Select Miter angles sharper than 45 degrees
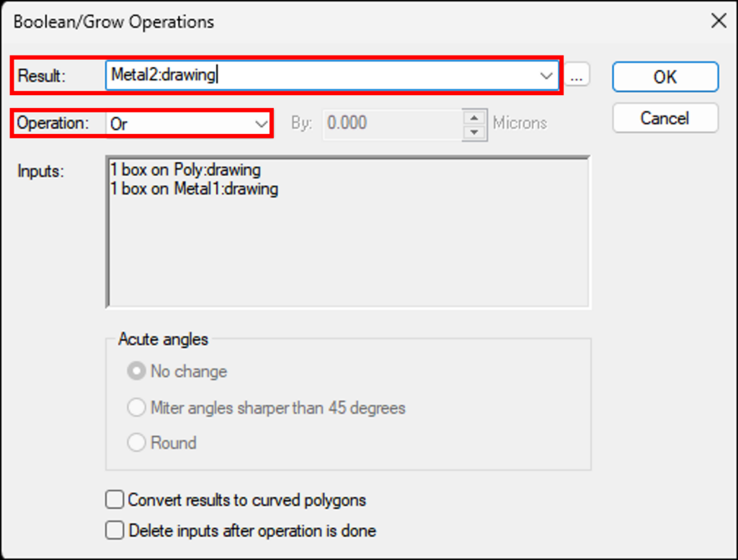The image size is (738, 560). pyautogui.click(x=136, y=407)
